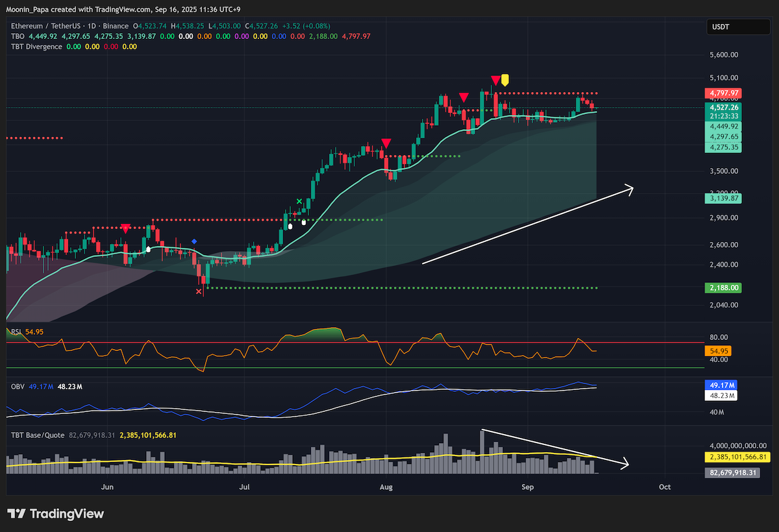Click the RSI pane label
This screenshot has width=779, height=532.
pyautogui.click(x=16, y=332)
